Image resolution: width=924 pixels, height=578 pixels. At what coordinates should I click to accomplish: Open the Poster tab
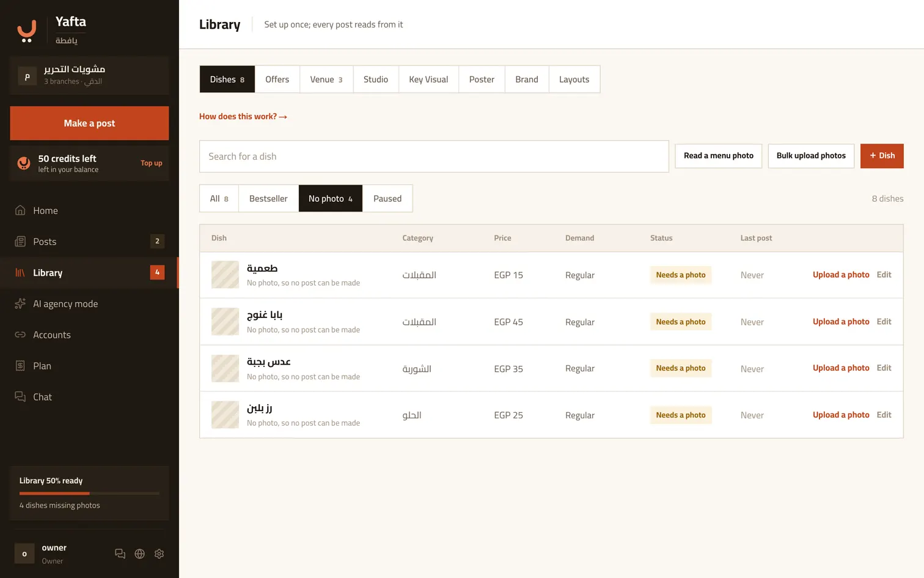(482, 80)
